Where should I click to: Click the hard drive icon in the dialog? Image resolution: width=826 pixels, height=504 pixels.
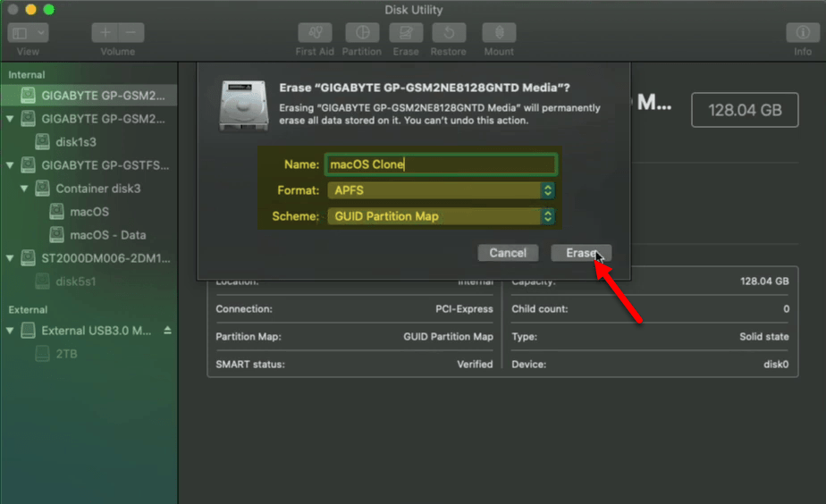(243, 105)
